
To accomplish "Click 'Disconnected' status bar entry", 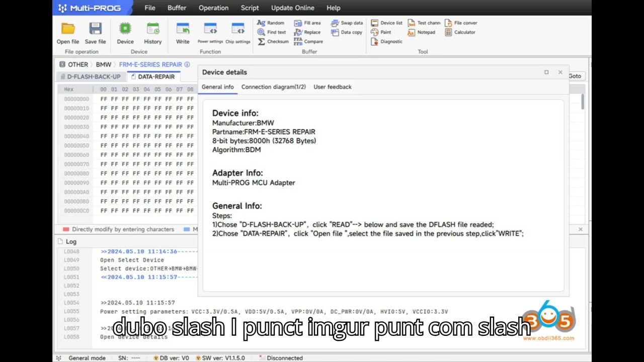I will (x=281, y=358).
